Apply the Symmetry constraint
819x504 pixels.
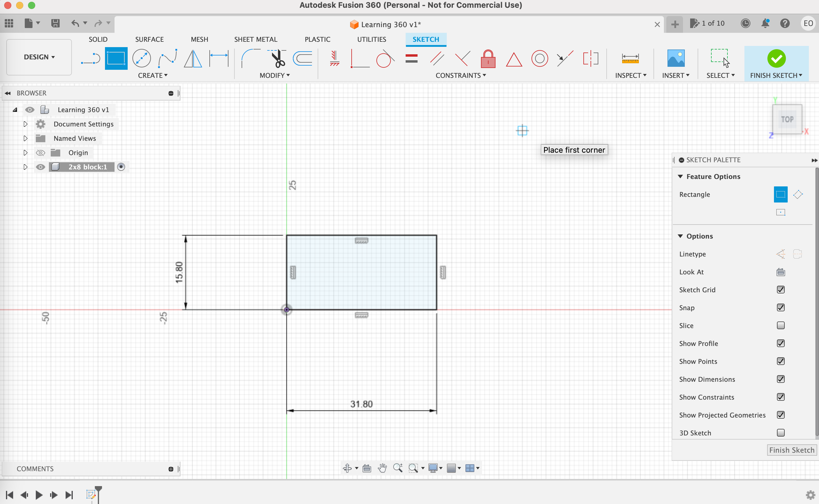click(591, 58)
